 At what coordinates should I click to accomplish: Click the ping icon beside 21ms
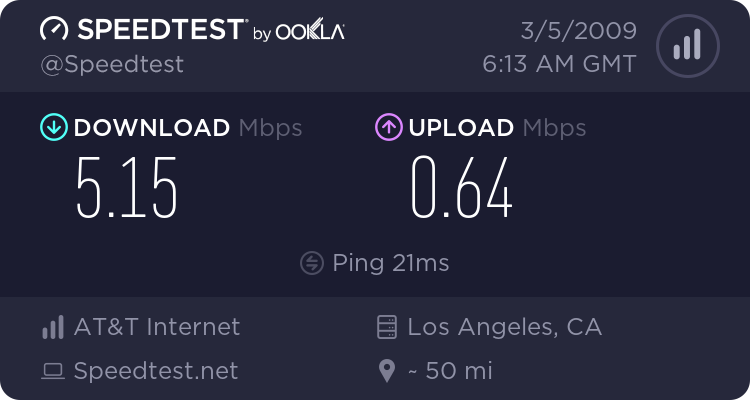point(312,263)
